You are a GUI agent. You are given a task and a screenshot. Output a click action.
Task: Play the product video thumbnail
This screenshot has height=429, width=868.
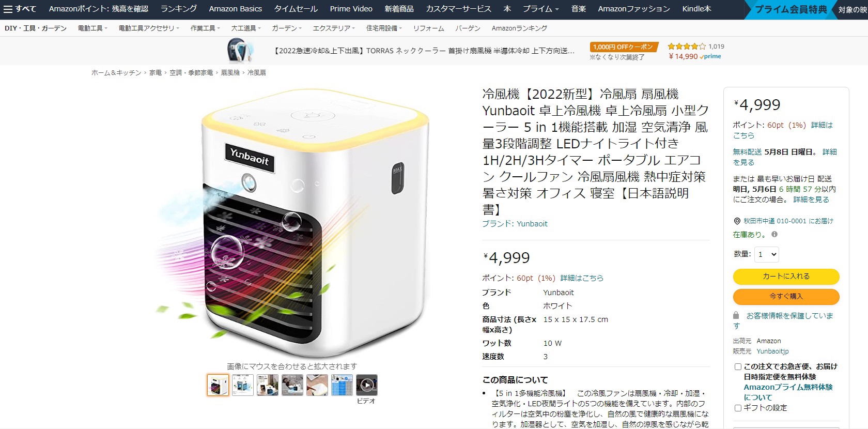pyautogui.click(x=366, y=385)
